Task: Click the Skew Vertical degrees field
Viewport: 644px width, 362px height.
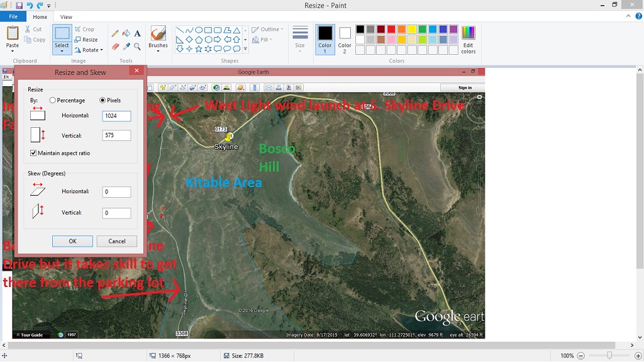Action: point(116,213)
